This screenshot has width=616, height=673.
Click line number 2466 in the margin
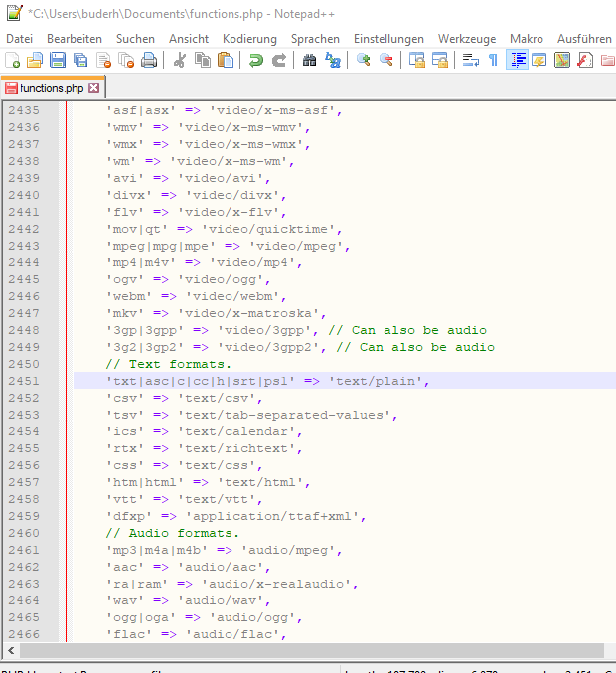click(24, 634)
